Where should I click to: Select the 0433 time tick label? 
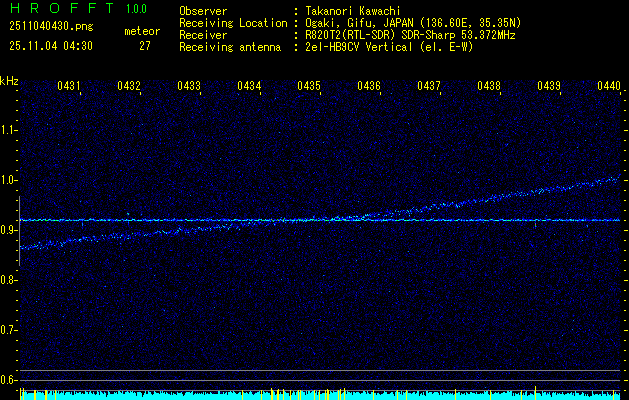point(189,87)
